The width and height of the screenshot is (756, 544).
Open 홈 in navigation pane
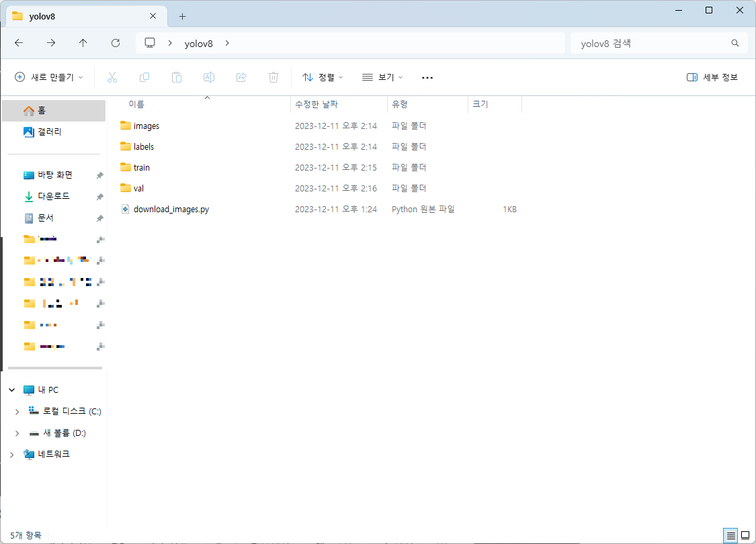(x=54, y=110)
